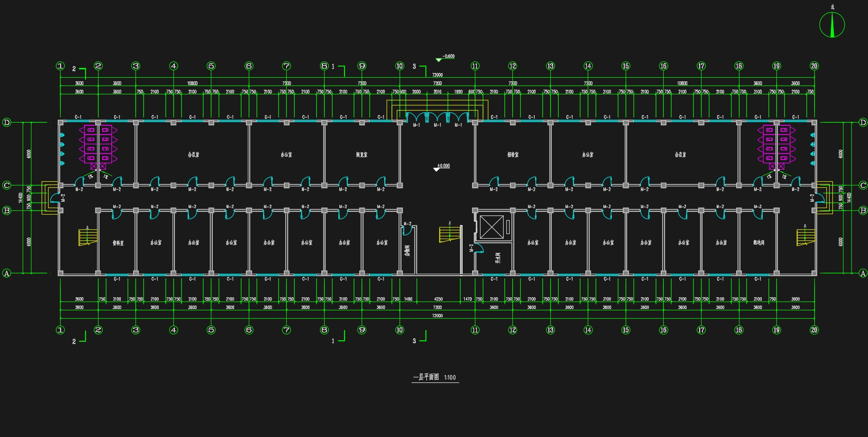This screenshot has height=437, width=868.
Task: Click the green north arrow compass symbol
Action: 832,25
